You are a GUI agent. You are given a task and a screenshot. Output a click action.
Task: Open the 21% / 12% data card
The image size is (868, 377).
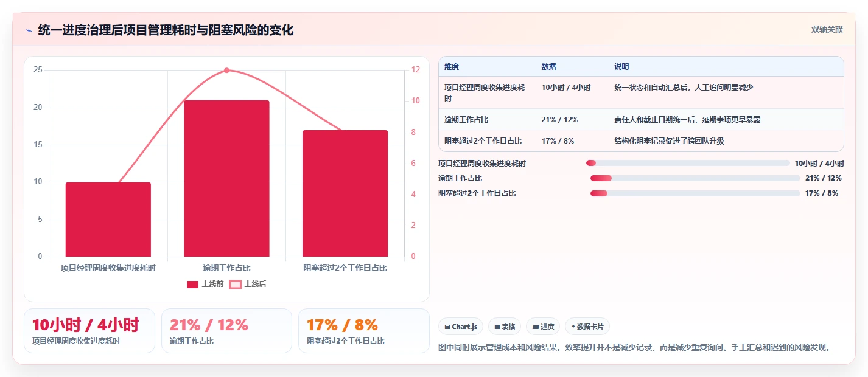226,331
